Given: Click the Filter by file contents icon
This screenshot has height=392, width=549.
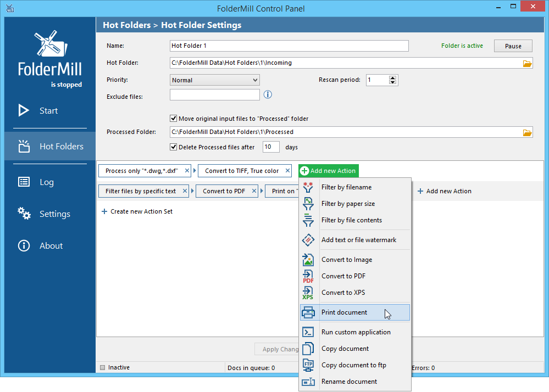Looking at the screenshot, I should click(308, 220).
